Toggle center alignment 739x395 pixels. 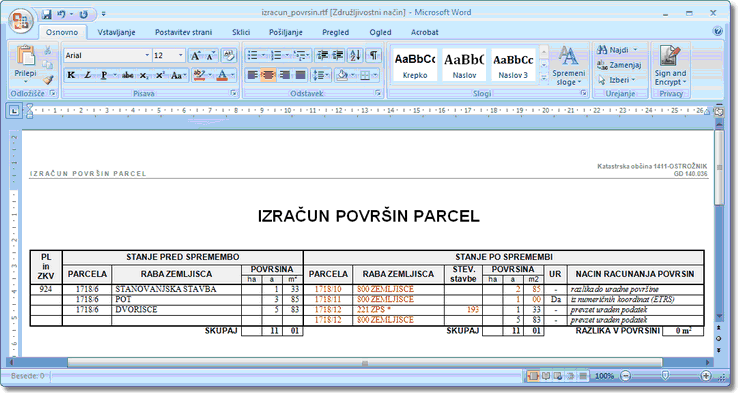tap(268, 75)
